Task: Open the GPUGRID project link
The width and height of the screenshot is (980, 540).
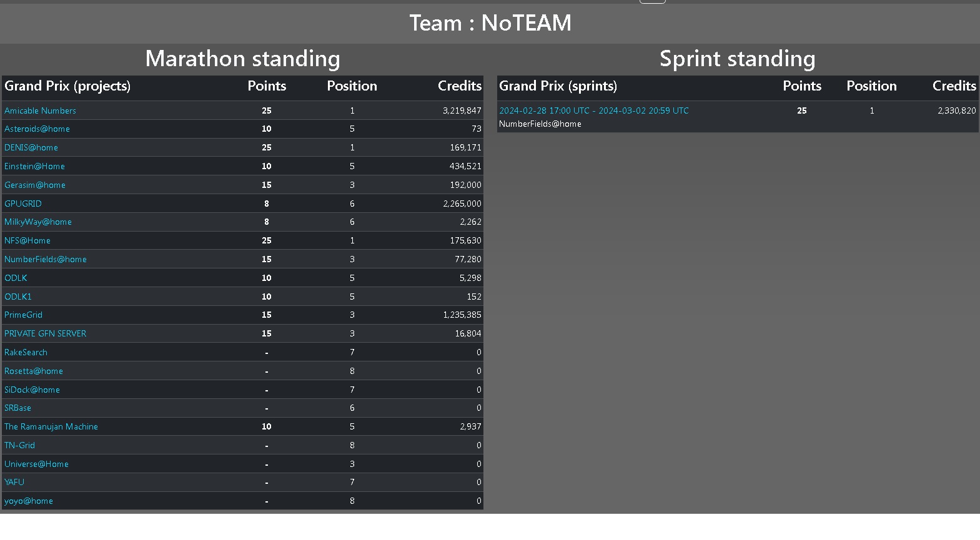Action: [22, 204]
